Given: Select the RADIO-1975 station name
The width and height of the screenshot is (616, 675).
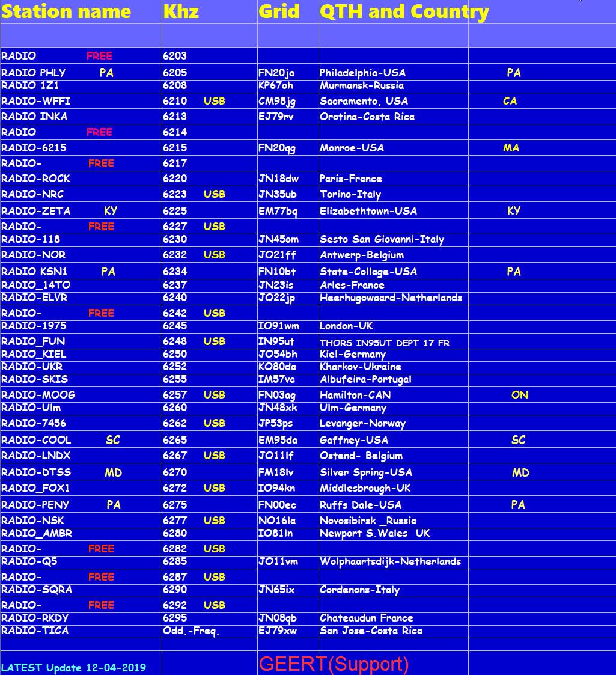Looking at the screenshot, I should pyautogui.click(x=34, y=325).
